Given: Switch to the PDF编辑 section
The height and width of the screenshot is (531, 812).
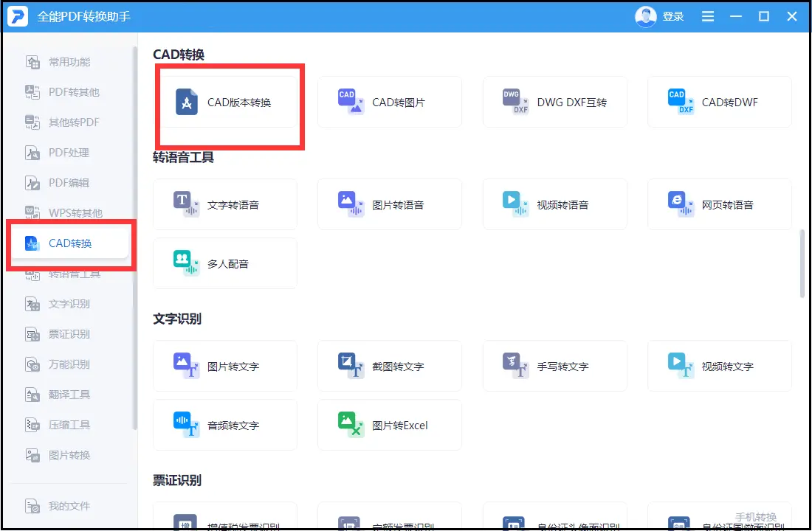Looking at the screenshot, I should (68, 182).
